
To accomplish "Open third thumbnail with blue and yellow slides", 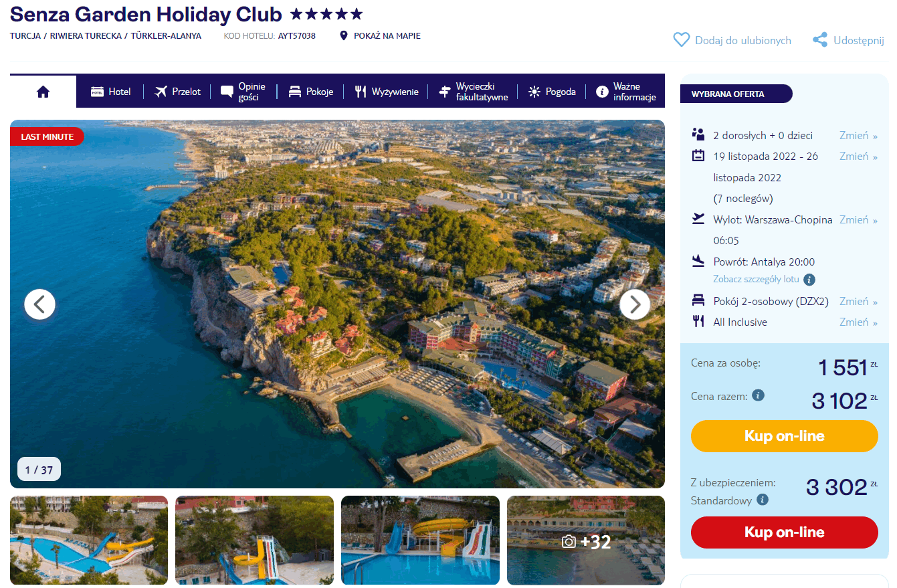I will pos(420,540).
